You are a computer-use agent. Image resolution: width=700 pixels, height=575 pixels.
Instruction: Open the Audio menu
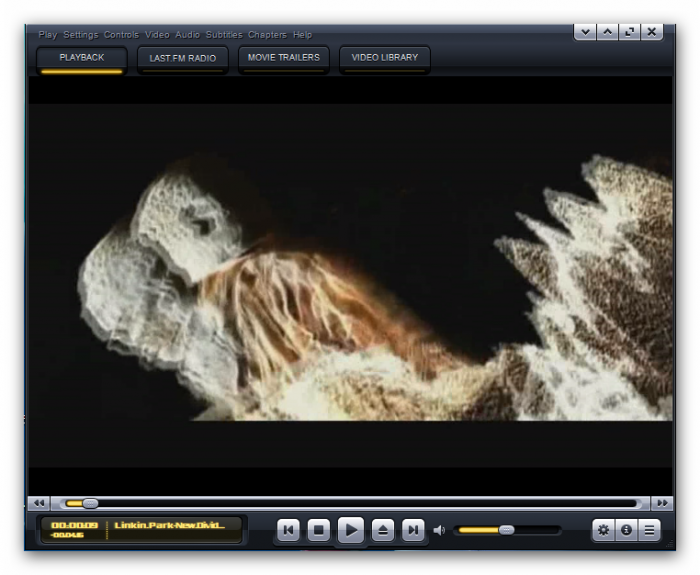pyautogui.click(x=188, y=35)
